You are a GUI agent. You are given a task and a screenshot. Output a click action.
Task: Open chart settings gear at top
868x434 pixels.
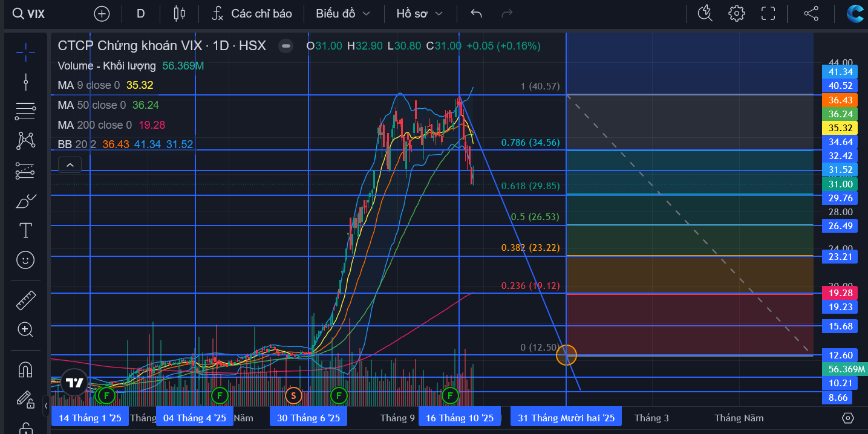(x=736, y=13)
